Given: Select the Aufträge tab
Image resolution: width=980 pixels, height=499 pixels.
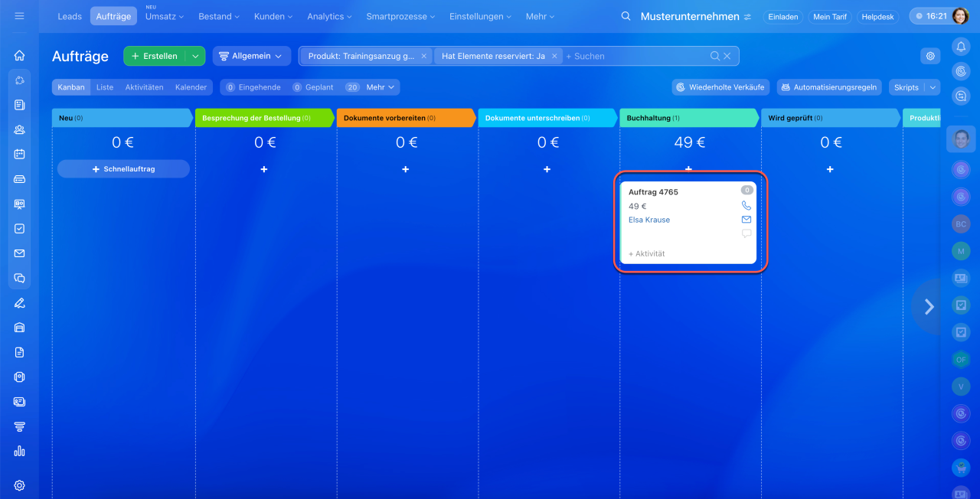Looking at the screenshot, I should pos(113,16).
